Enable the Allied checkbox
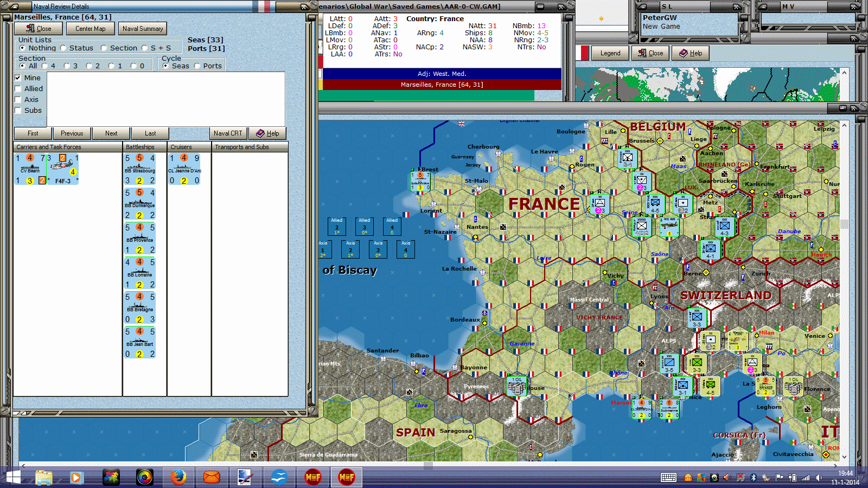 [18, 89]
